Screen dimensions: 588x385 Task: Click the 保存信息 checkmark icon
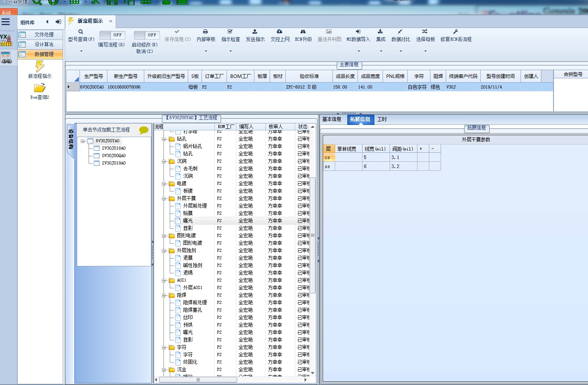tap(177, 31)
